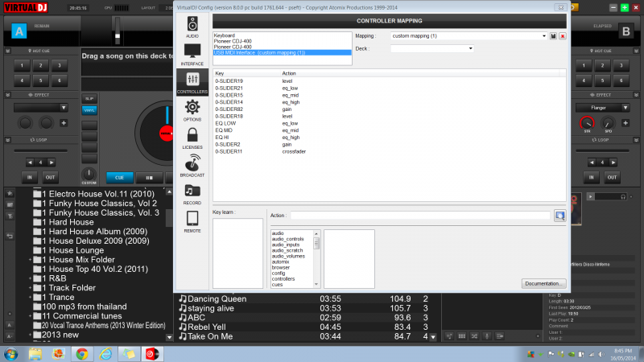
Task: Choose browser in the action category list
Action: click(x=280, y=268)
